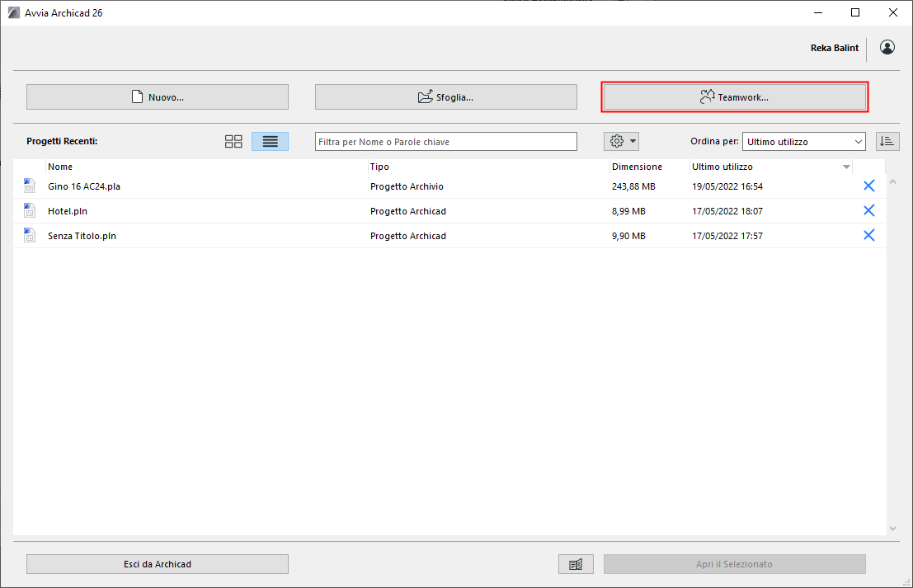
Task: Switch to list view of recent projects
Action: [271, 142]
